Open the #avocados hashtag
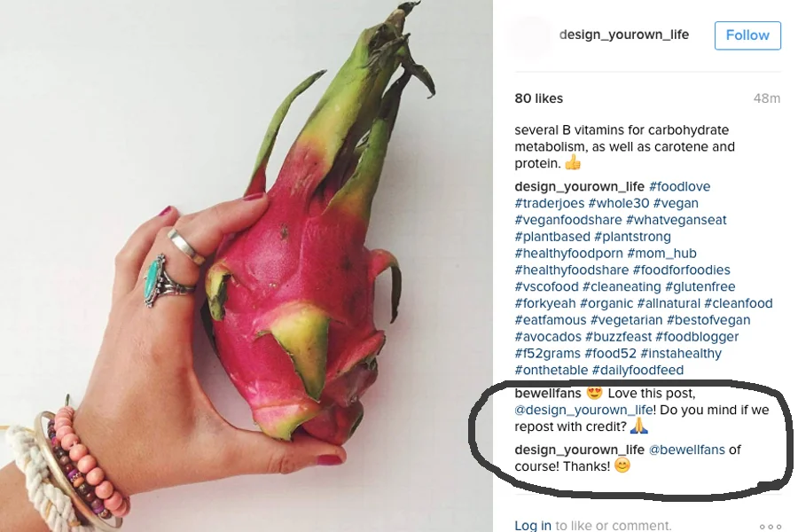 click(x=548, y=337)
